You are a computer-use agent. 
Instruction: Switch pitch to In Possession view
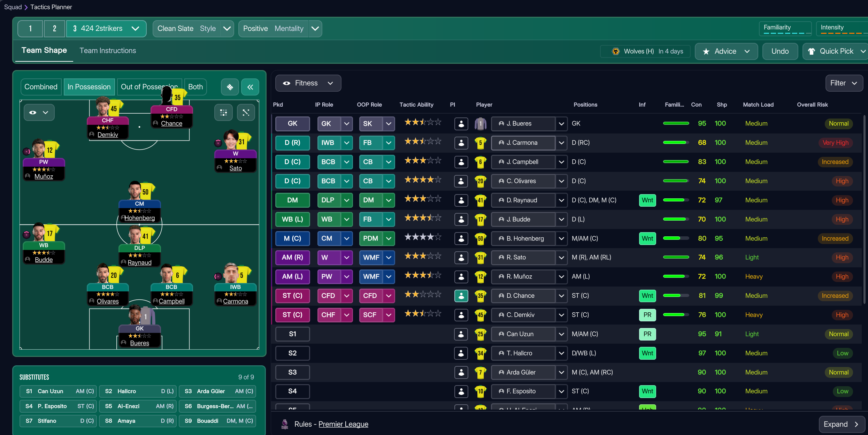pyautogui.click(x=89, y=87)
